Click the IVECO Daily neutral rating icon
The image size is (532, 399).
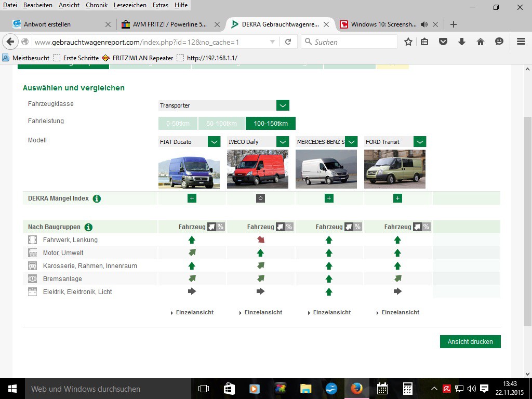click(260, 198)
